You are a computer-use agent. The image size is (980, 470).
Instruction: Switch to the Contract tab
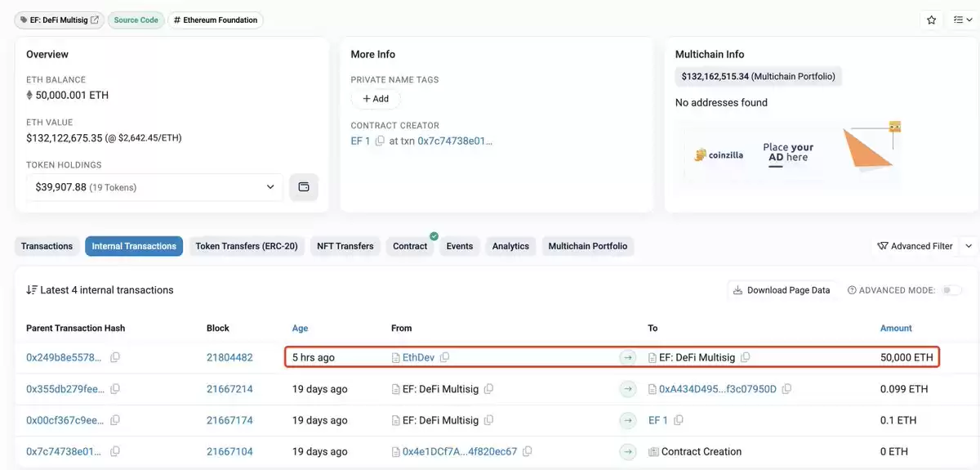pyautogui.click(x=410, y=246)
